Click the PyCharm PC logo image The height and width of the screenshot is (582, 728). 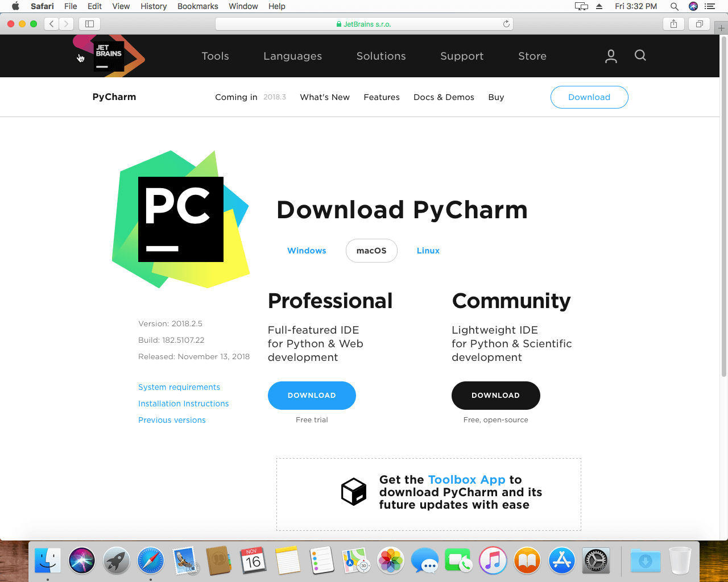tap(181, 219)
